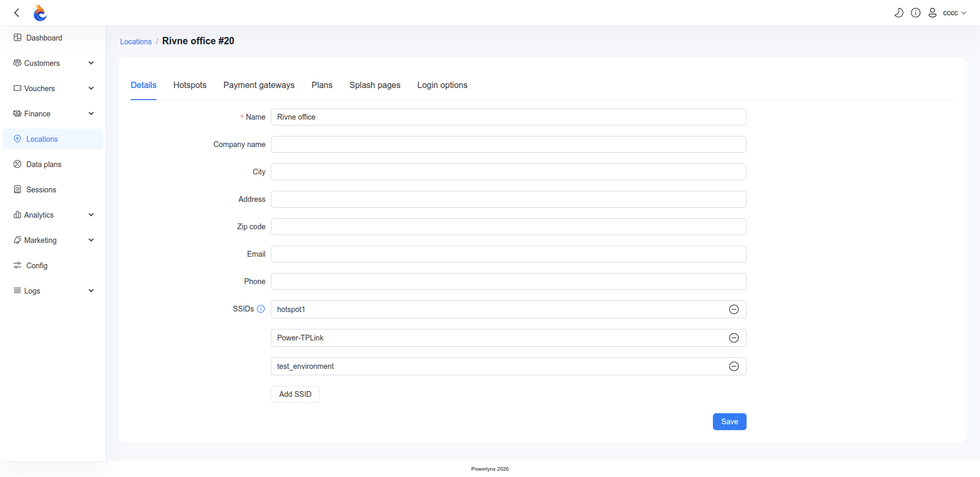The image size is (980, 477).
Task: Open the info circle icon in header
Action: pos(916,13)
